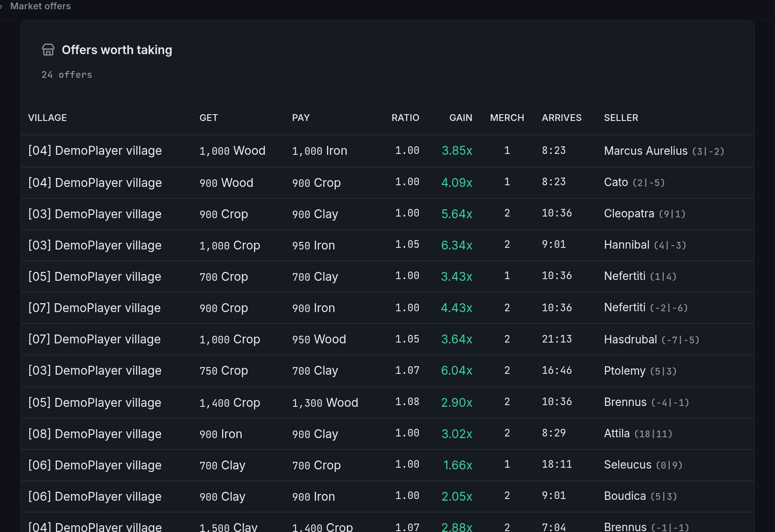Screen dimensions: 775x532
Task: Click village [03] in Hannibal's row
Action: (95, 246)
